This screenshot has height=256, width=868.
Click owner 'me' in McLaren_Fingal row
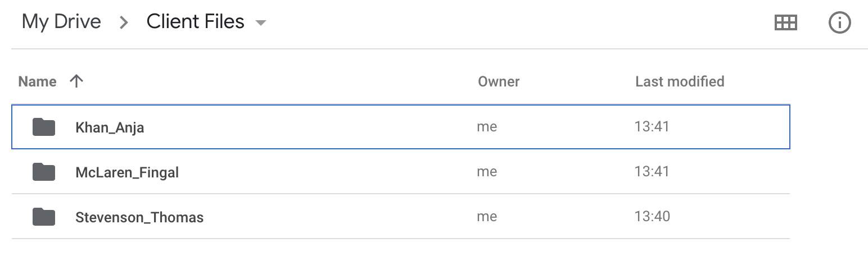click(487, 172)
